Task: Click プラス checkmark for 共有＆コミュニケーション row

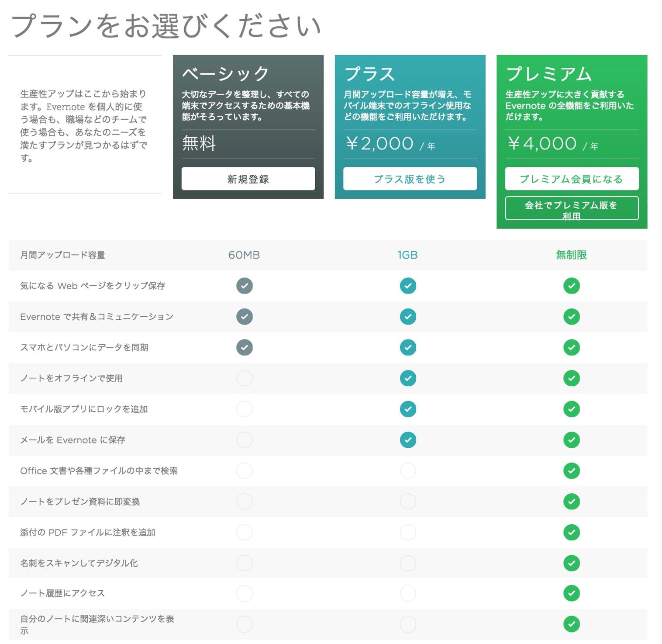Action: [x=408, y=317]
